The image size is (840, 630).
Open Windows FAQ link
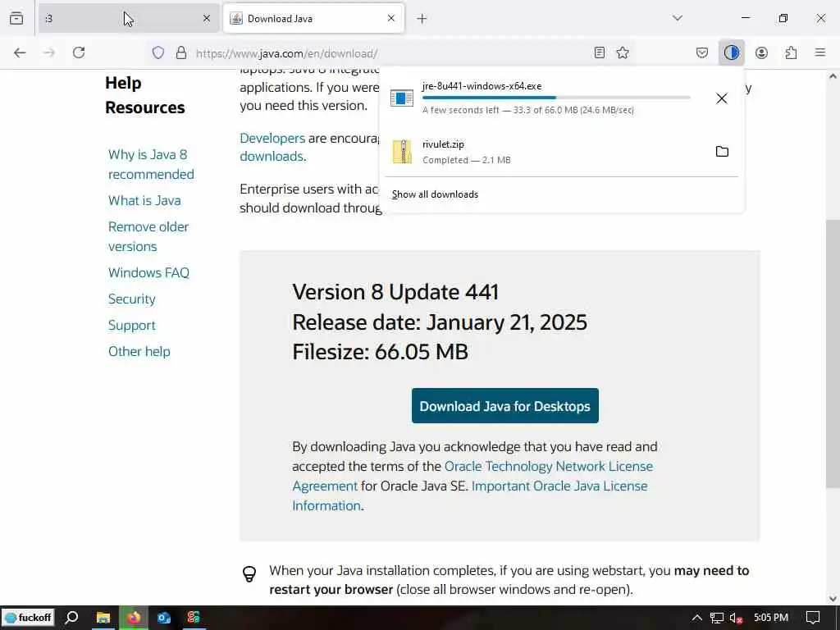149,272
